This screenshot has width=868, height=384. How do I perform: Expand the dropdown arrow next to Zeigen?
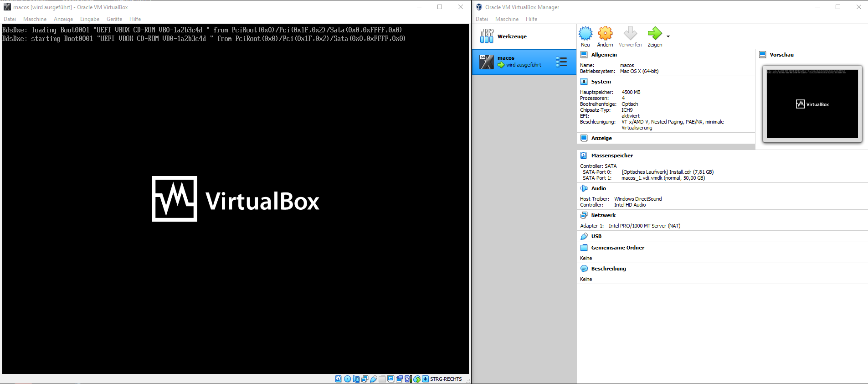(x=668, y=36)
